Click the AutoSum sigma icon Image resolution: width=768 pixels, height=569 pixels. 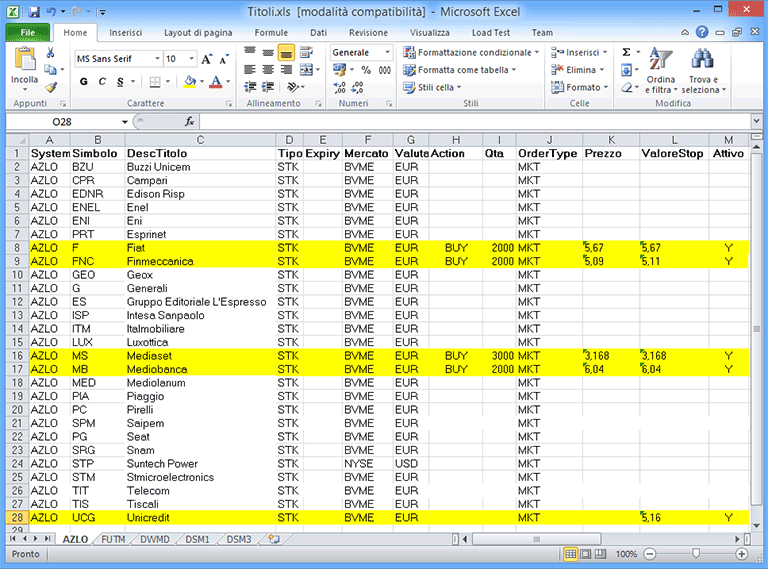point(626,52)
